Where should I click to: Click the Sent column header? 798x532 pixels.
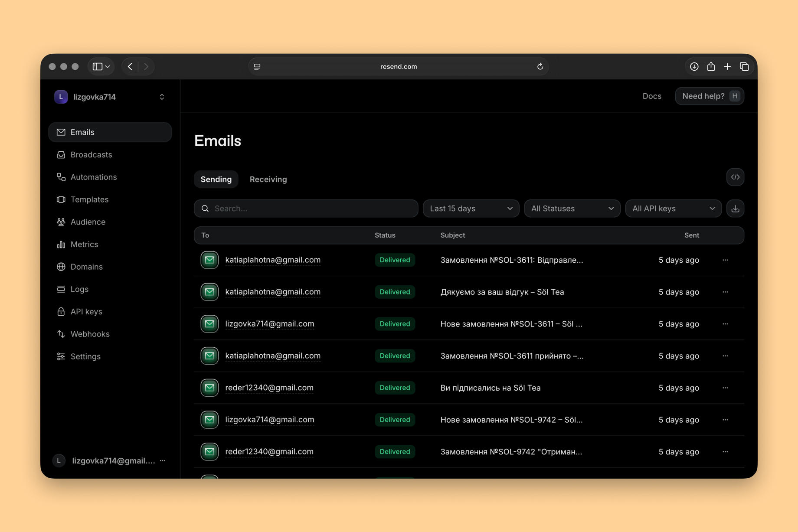(x=692, y=235)
